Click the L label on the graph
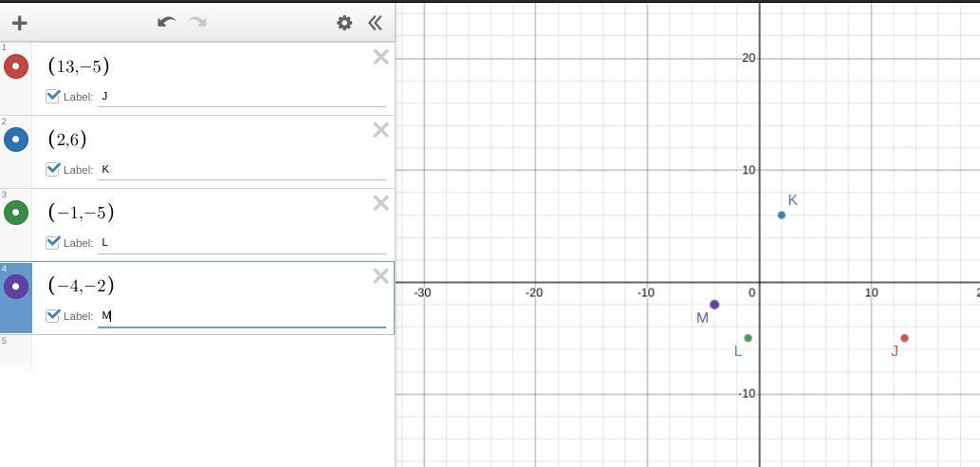980x467 pixels. click(738, 351)
